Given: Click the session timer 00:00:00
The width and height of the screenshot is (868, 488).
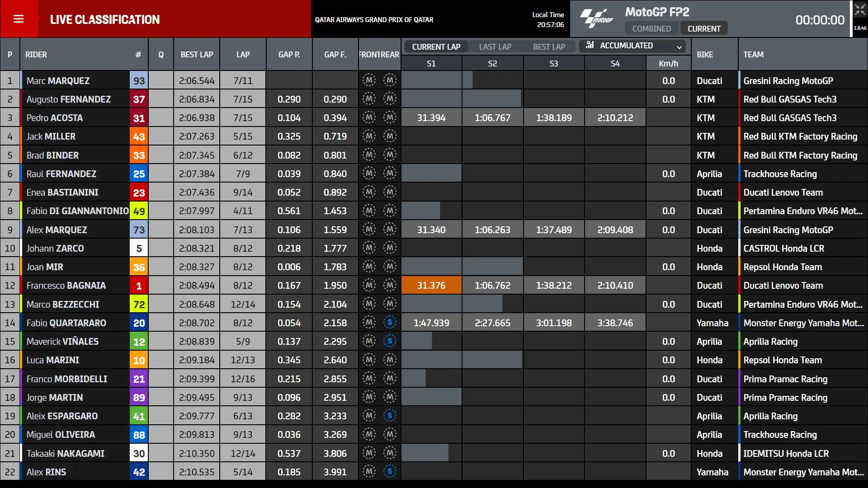Looking at the screenshot, I should (x=820, y=19).
